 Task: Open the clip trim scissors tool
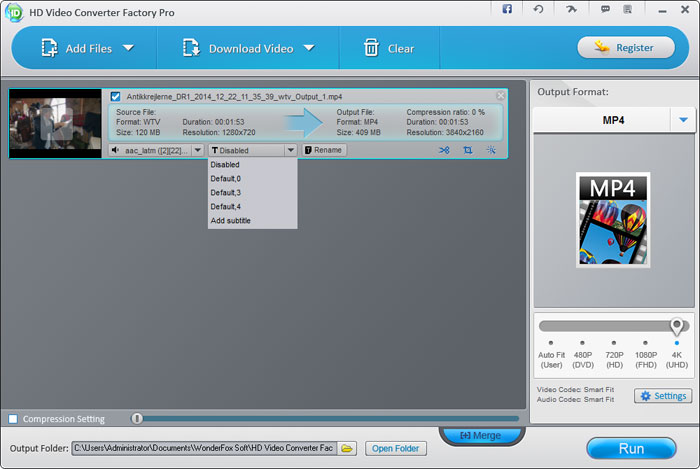[444, 150]
